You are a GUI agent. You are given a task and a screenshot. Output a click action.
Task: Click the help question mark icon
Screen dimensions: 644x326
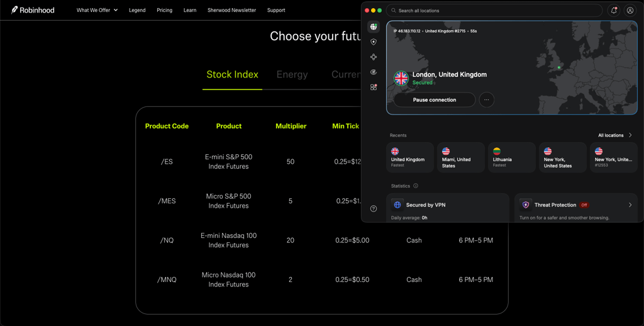tap(374, 209)
